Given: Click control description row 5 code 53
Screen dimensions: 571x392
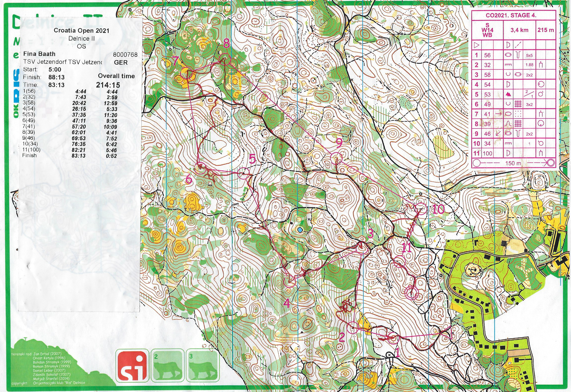Looking at the screenshot, I should point(487,94).
